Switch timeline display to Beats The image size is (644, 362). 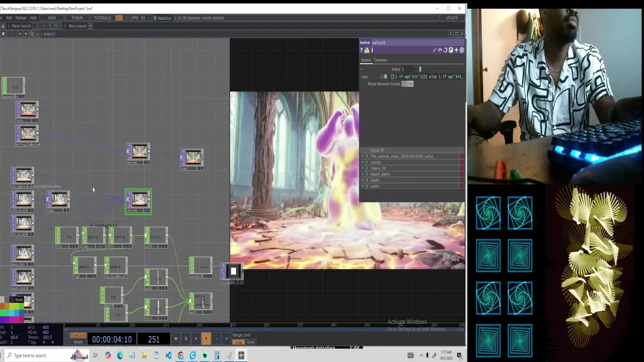click(78, 342)
